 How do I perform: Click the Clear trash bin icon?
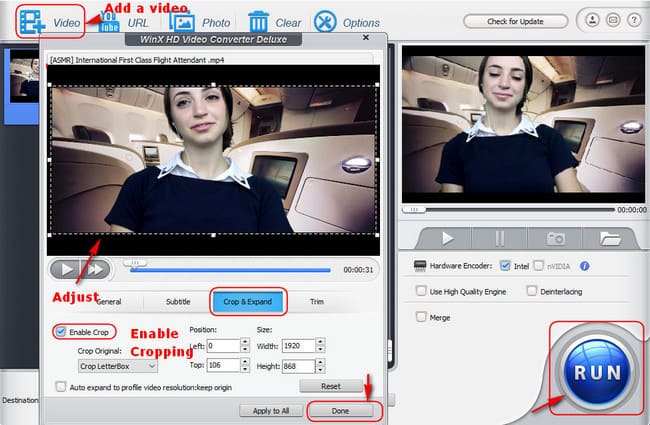[x=258, y=22]
